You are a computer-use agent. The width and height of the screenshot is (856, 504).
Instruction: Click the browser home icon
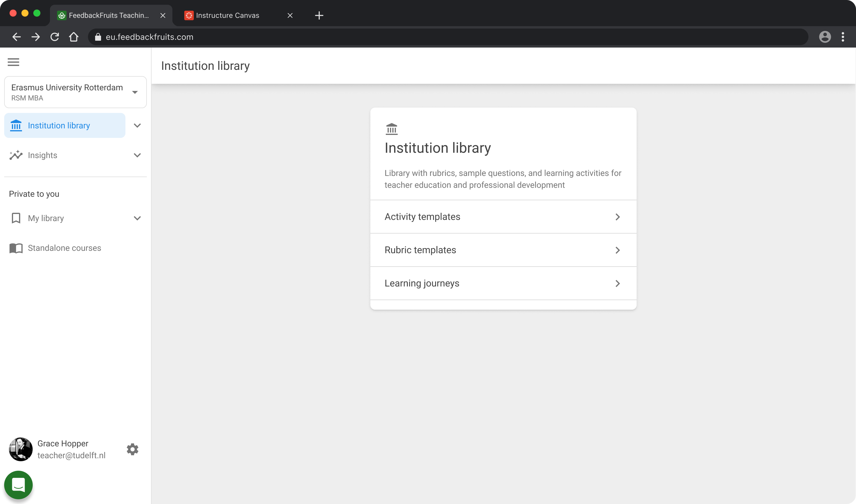[74, 37]
